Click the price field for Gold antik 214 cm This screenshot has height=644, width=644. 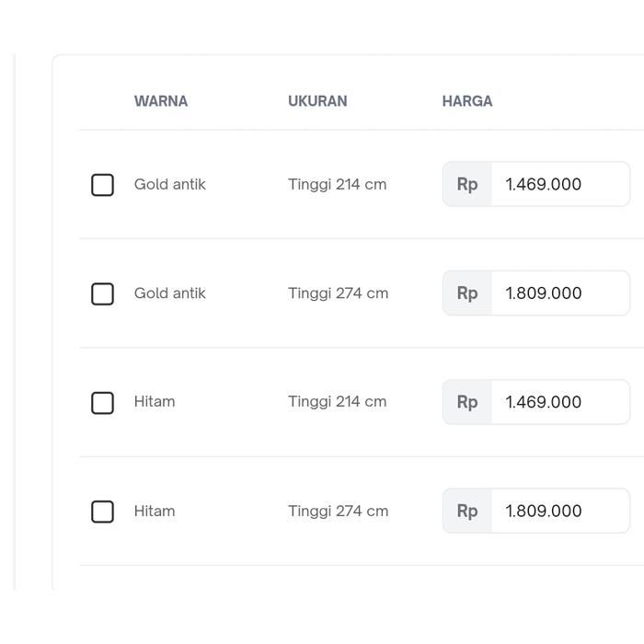(558, 185)
